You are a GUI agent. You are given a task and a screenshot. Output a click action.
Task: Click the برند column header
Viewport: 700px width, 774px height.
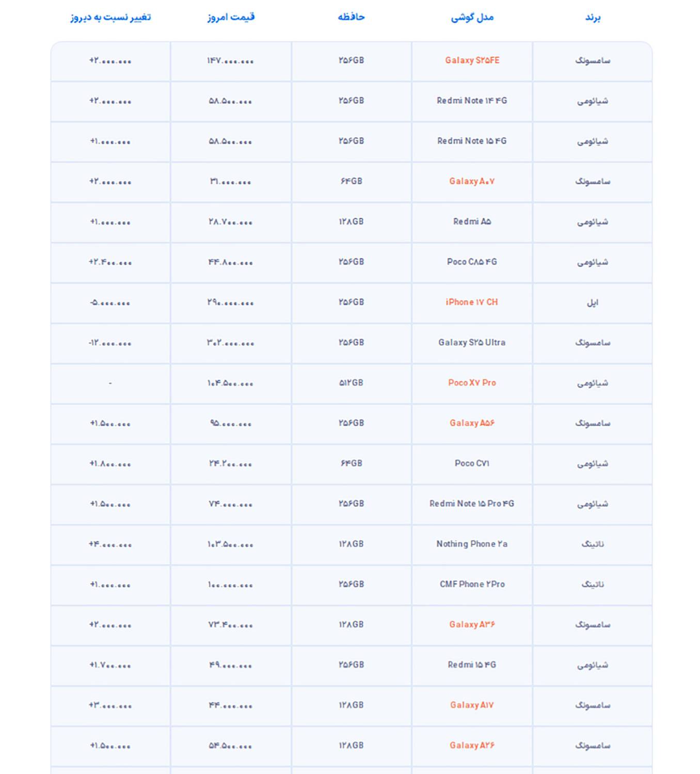593,18
